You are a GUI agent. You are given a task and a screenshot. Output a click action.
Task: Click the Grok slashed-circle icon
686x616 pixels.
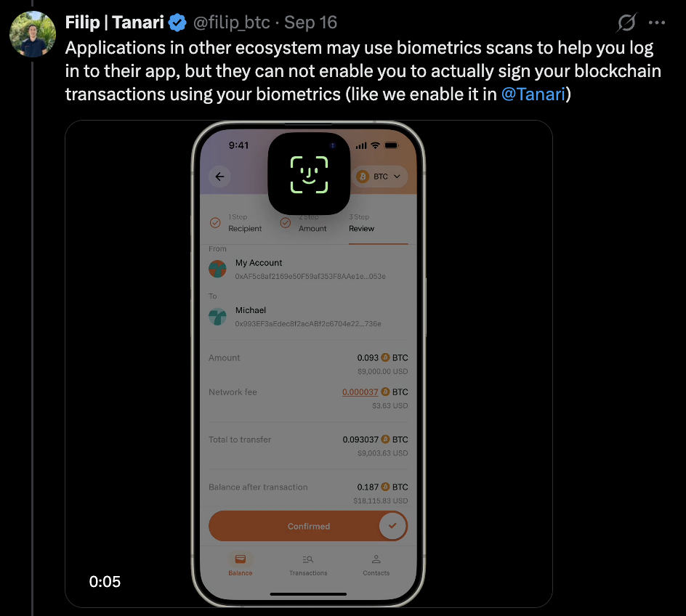[x=626, y=23]
